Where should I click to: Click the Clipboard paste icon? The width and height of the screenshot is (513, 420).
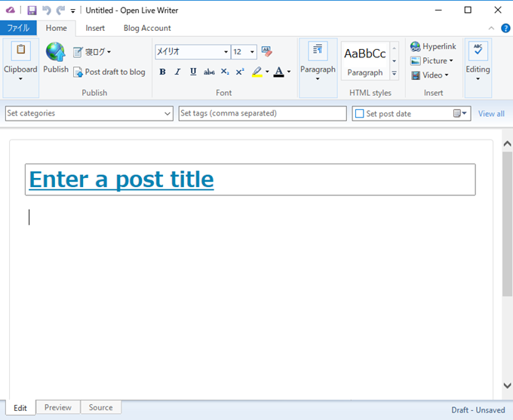click(20, 51)
